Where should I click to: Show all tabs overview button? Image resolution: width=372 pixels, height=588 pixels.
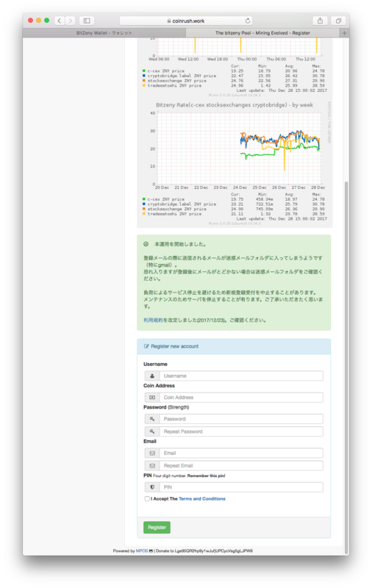click(x=338, y=21)
